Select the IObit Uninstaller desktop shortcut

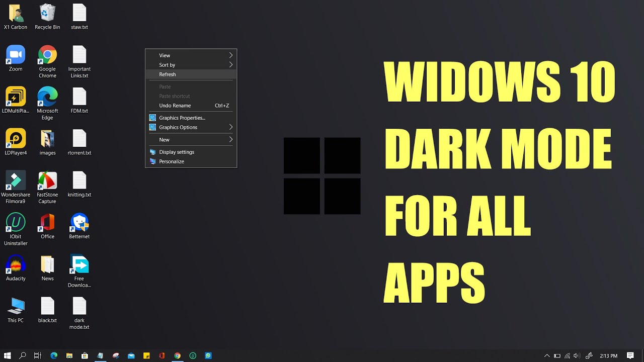(16, 229)
